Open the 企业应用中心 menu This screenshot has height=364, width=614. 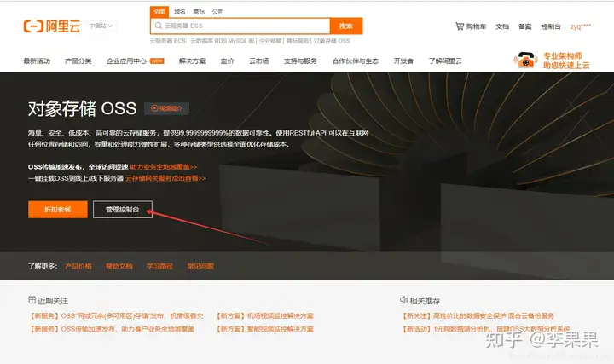point(126,61)
